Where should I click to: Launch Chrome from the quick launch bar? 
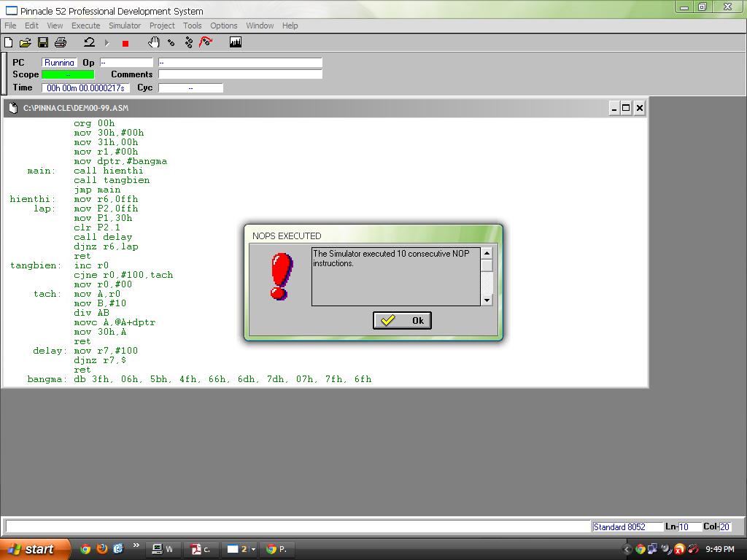coord(85,549)
